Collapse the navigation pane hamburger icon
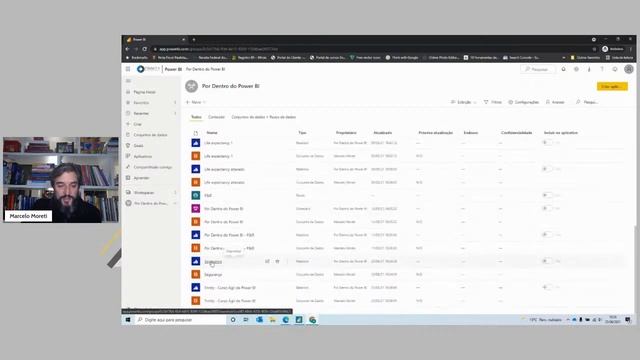This screenshot has width=640, height=360. point(128,81)
